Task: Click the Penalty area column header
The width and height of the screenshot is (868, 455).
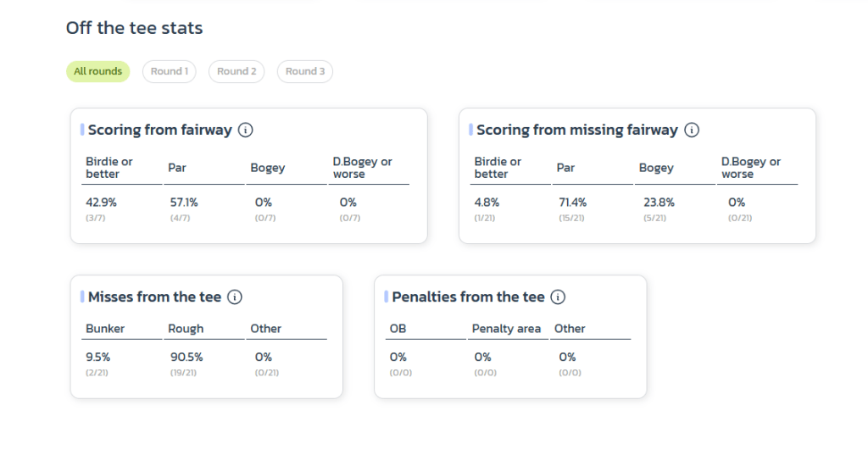Action: 506,329
